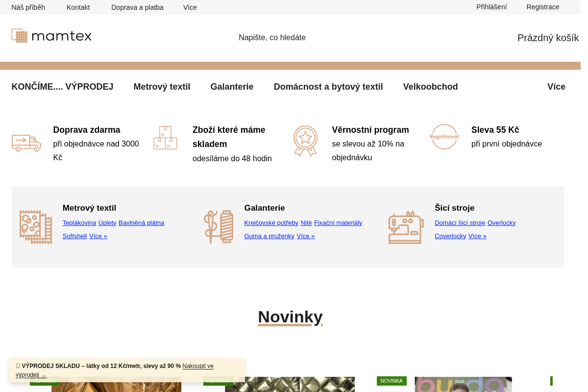Open Náš příběh page
588x392 pixels.
pos(28,7)
